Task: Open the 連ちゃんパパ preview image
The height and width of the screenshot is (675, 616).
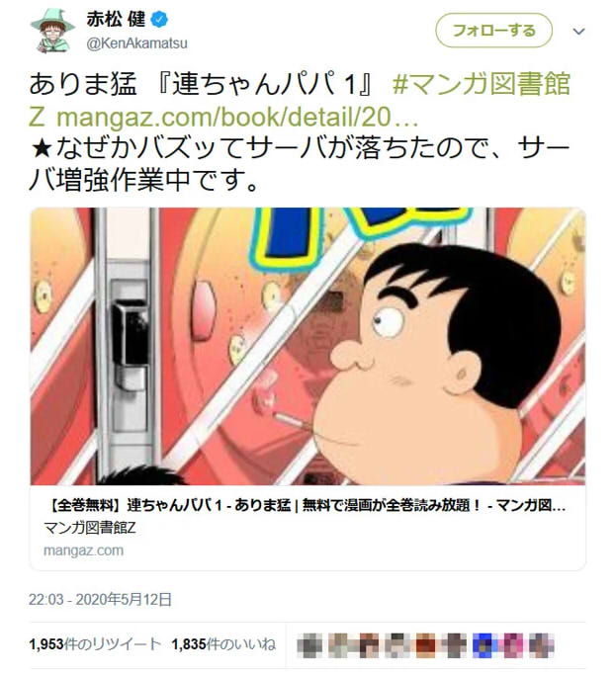Action: point(308,347)
